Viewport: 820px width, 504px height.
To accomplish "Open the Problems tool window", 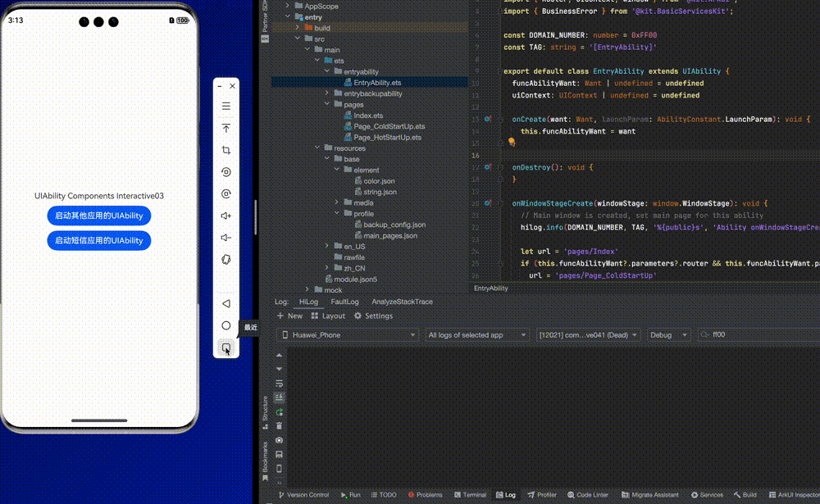I will point(425,495).
